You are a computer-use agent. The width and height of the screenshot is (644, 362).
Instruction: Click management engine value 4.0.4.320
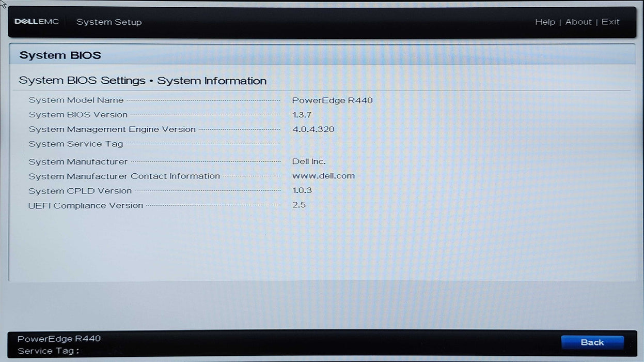point(313,129)
